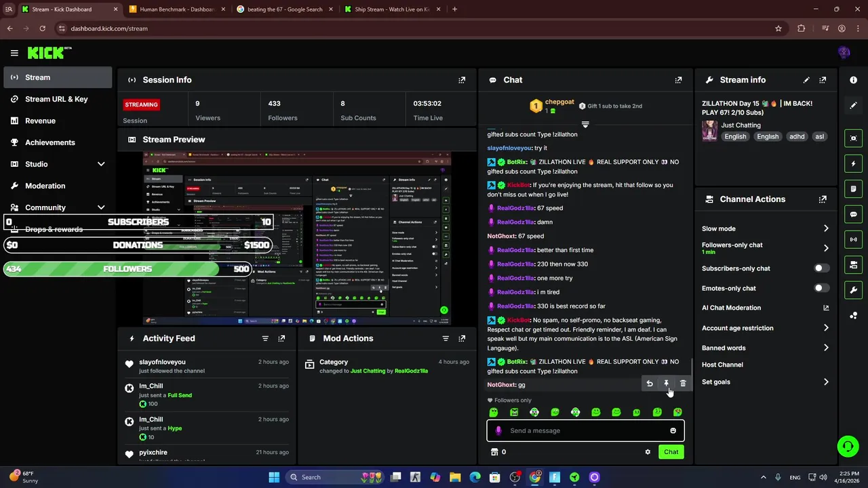Viewport: 868px width, 488px height.
Task: Open Moderation sidebar item
Action: (58, 186)
